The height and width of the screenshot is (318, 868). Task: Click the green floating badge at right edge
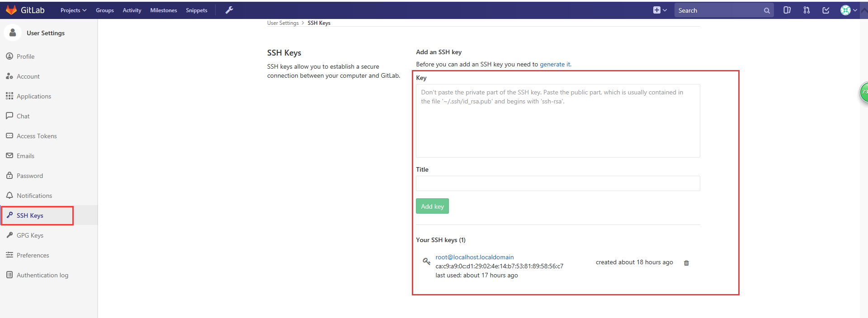864,92
